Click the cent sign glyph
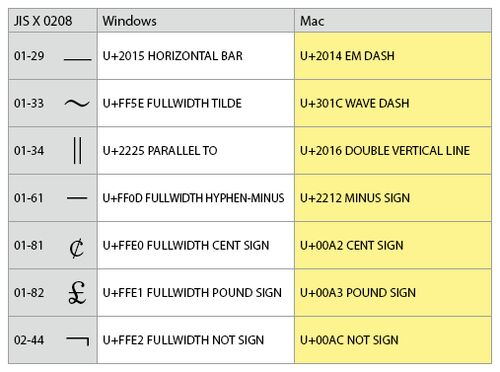This screenshot has width=500, height=372. click(77, 248)
